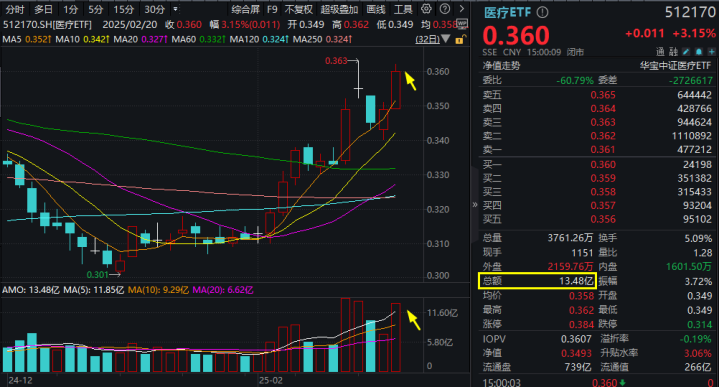Show more toolbar options arrow

pyautogui.click(x=461, y=9)
